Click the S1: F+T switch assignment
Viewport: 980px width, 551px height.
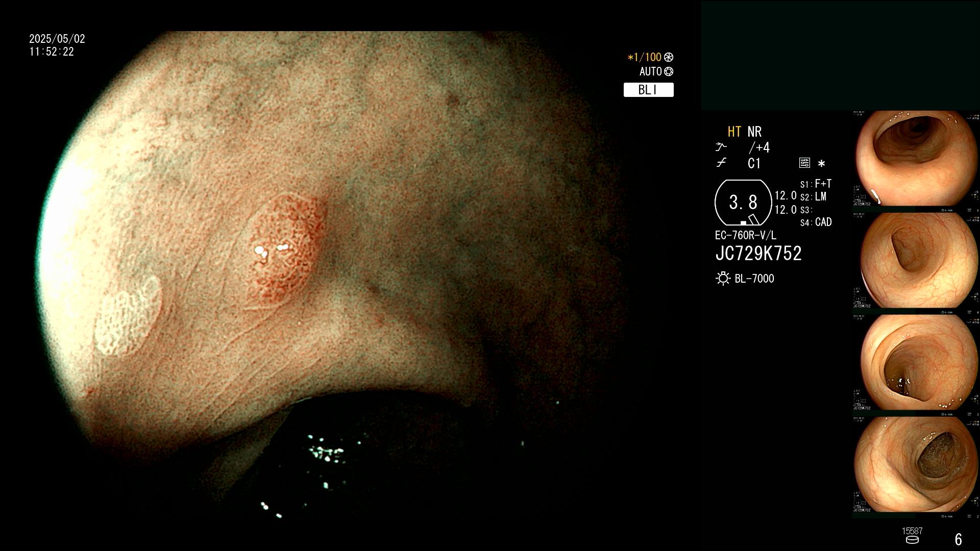click(816, 184)
